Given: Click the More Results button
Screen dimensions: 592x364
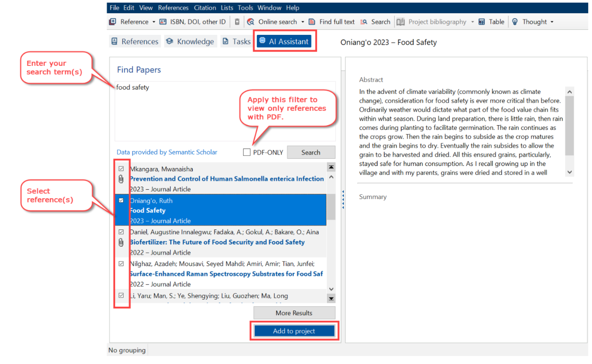Looking at the screenshot, I should [x=294, y=313].
